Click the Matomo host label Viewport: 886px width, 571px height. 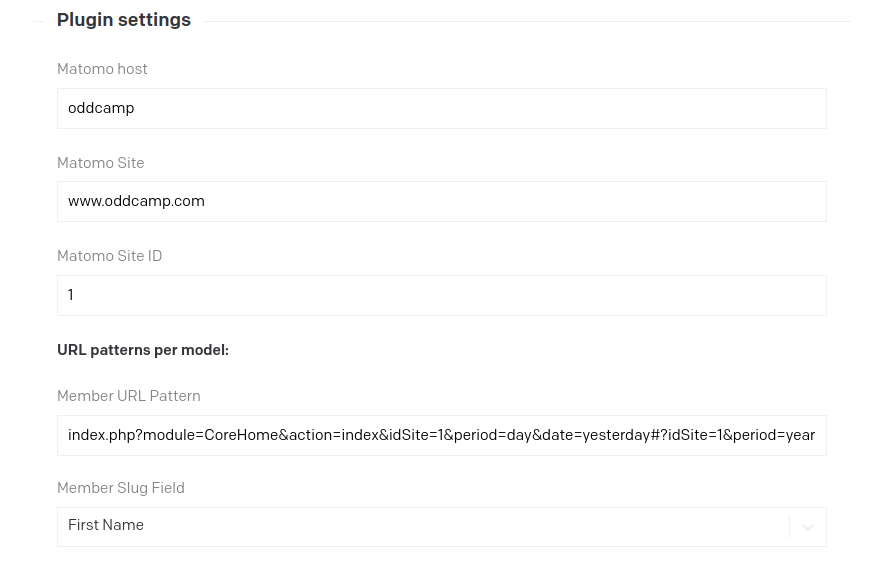102,69
